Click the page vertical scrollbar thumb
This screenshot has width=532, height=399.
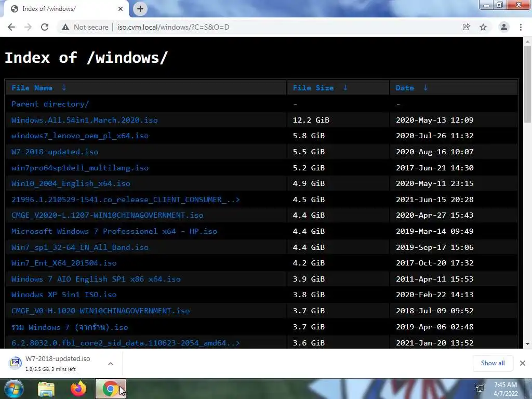point(527,84)
